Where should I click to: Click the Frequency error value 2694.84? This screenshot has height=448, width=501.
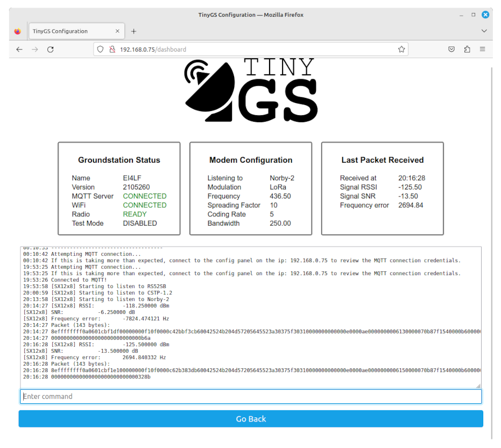coord(411,205)
